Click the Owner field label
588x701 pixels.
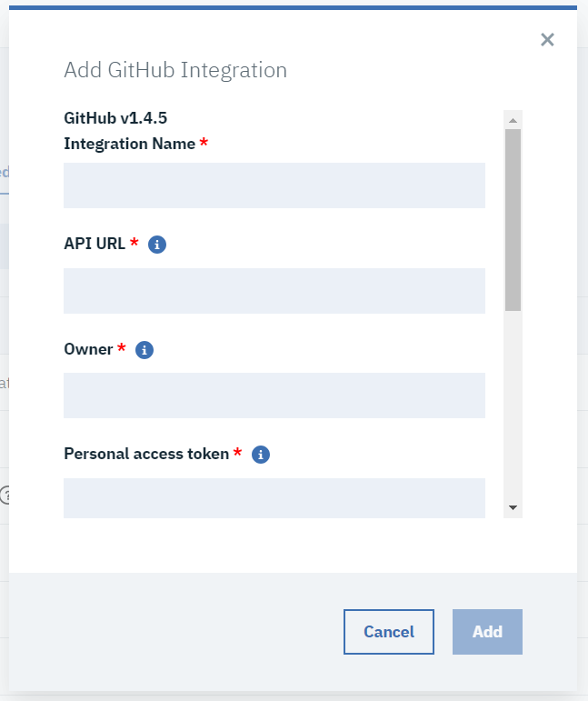coord(88,349)
